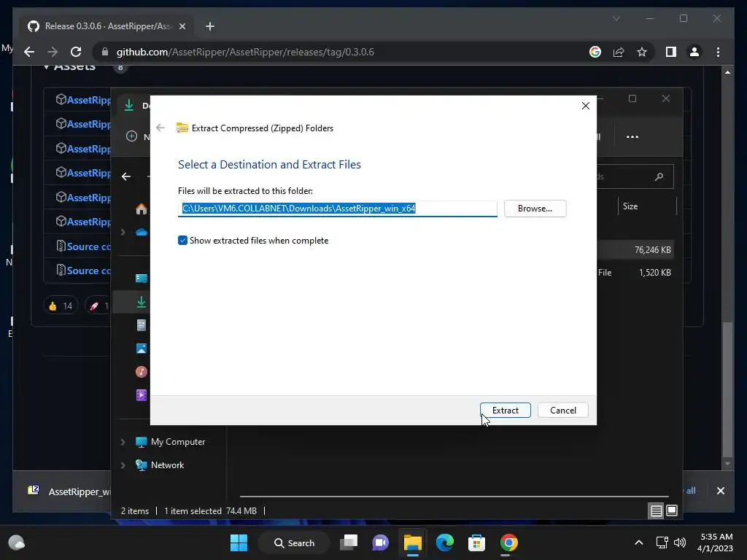Open Desktop folder in sidebar
747x560 pixels.
click(x=142, y=278)
